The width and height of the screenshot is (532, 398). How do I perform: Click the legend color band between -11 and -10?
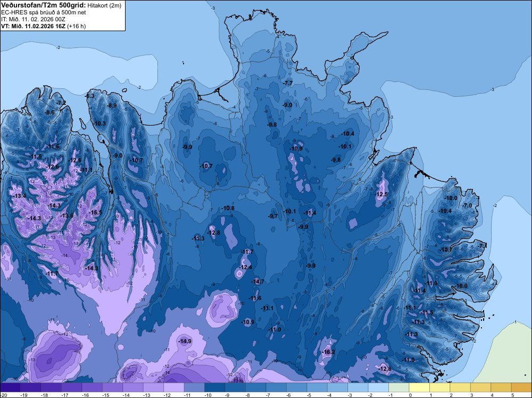click(x=194, y=387)
